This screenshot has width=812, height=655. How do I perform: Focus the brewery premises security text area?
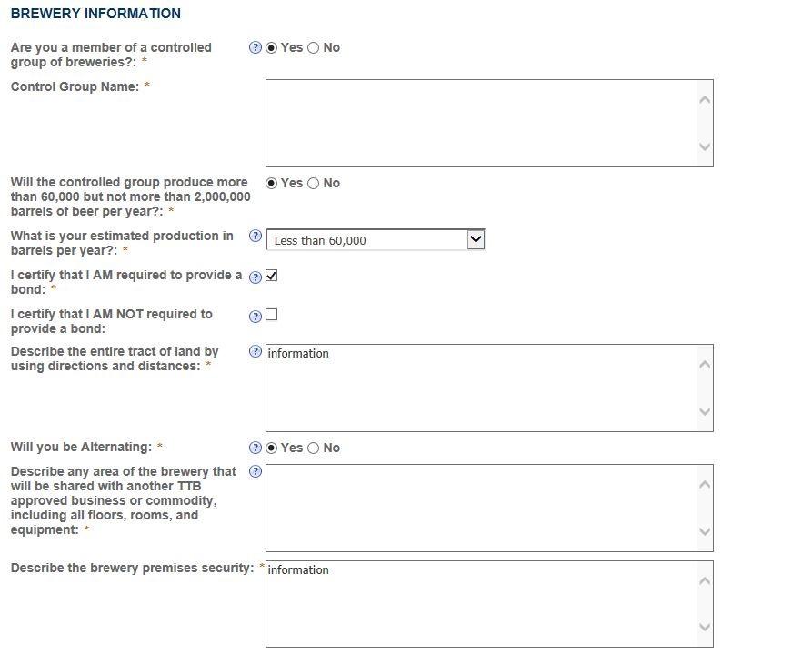[x=482, y=604]
